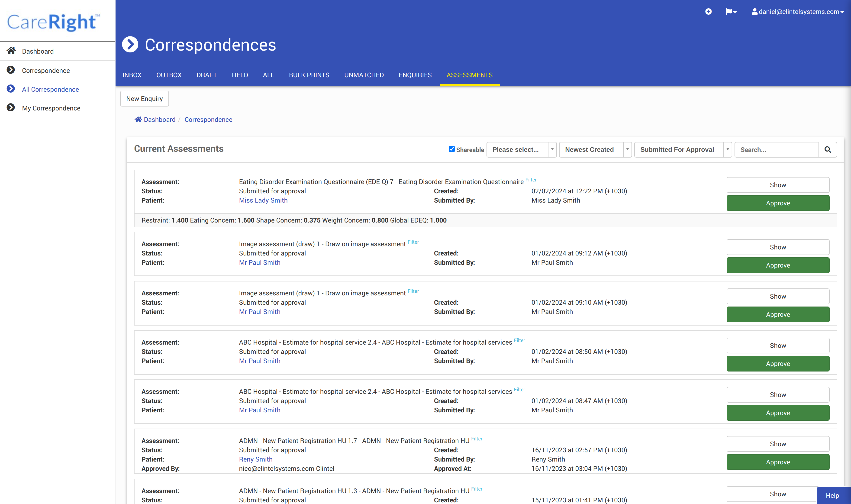Open the Miss Lady Smith patient link
Screen dimensions: 851x504
click(x=263, y=200)
